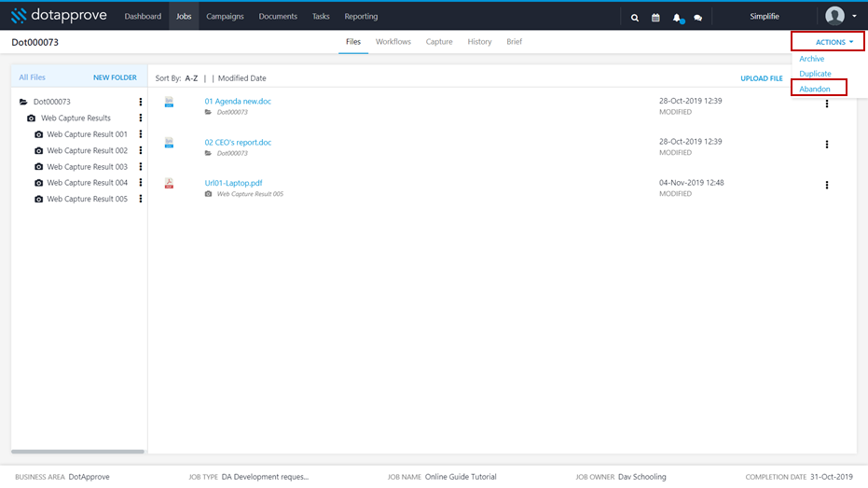Open kebab menu for Web Capture Result 003
Screen dimensions: 868x488
pos(141,167)
